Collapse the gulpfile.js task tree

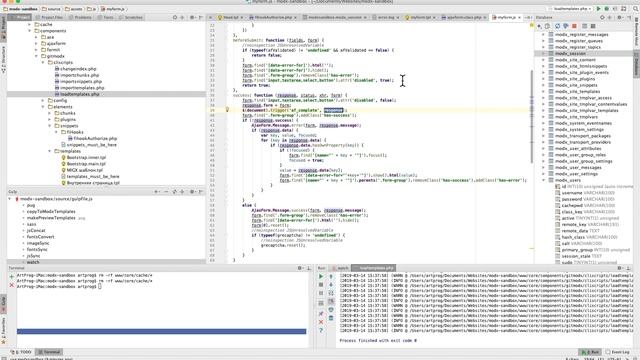click(10, 199)
